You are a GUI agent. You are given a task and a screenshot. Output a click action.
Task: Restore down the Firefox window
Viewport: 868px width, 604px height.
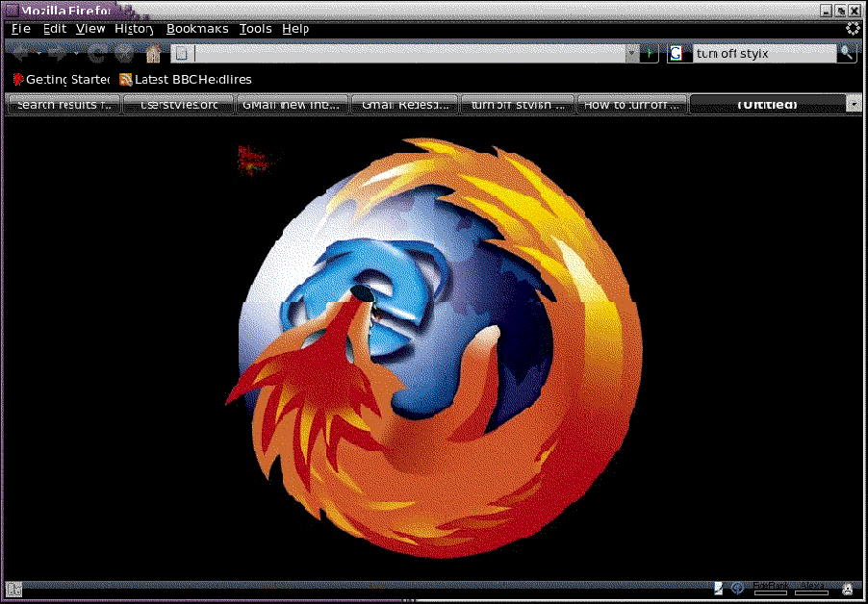point(840,11)
